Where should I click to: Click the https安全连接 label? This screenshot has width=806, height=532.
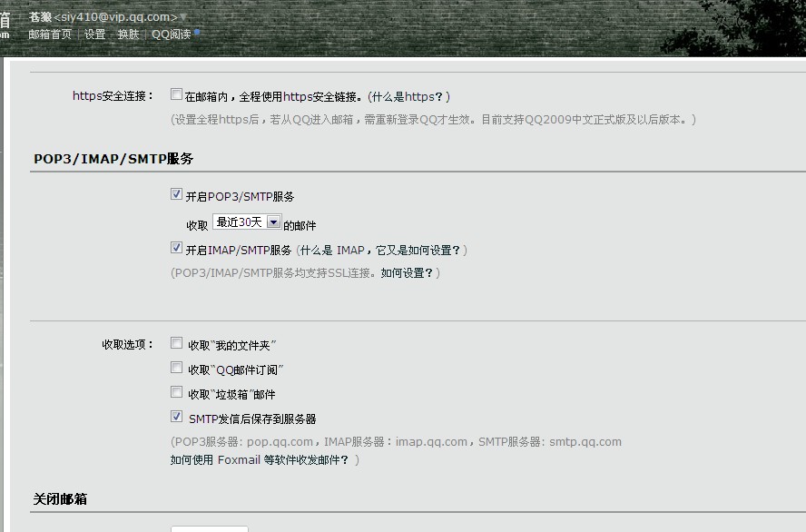(113, 96)
